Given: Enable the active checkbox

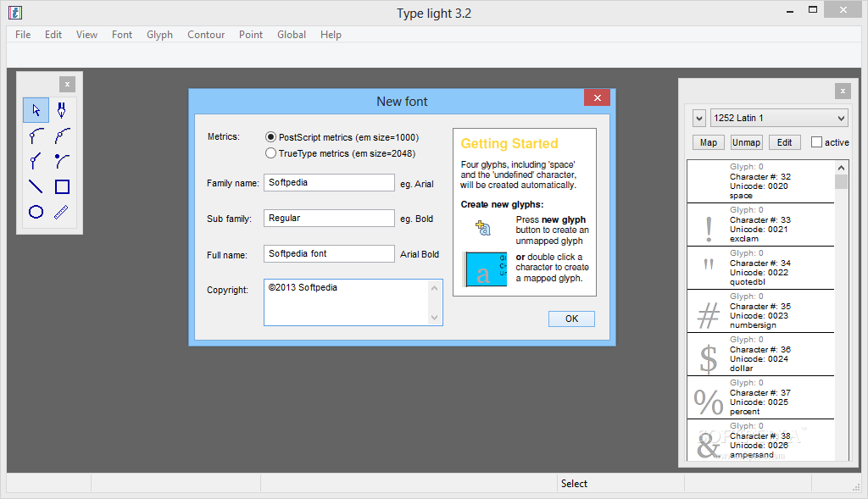Looking at the screenshot, I should pyautogui.click(x=816, y=142).
